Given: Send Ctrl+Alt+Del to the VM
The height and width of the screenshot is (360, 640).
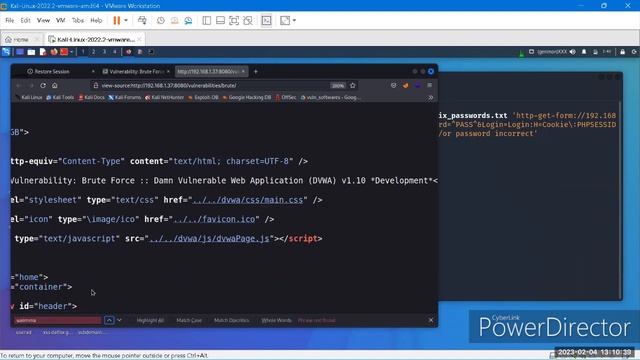Looking at the screenshot, I should [x=142, y=20].
